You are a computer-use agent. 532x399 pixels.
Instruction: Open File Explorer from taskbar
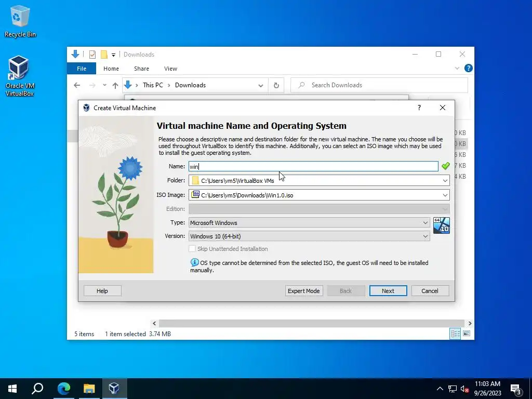[x=89, y=389]
